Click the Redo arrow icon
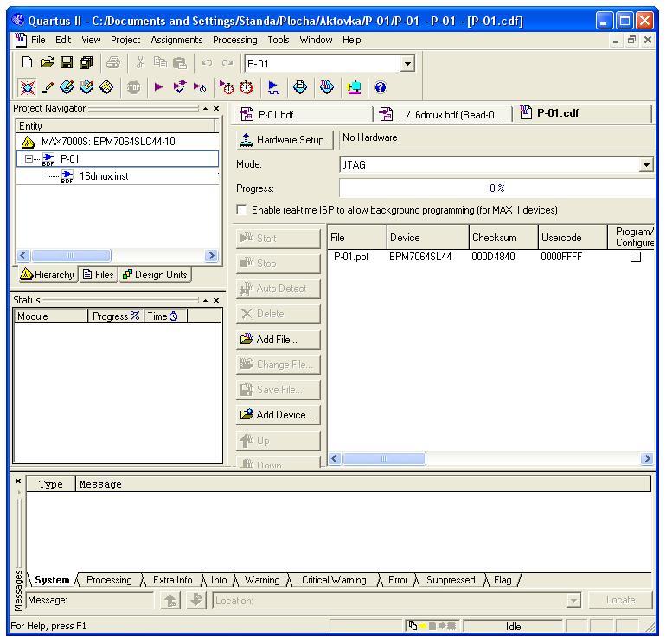Screen dimensions: 666x644 click(x=227, y=63)
